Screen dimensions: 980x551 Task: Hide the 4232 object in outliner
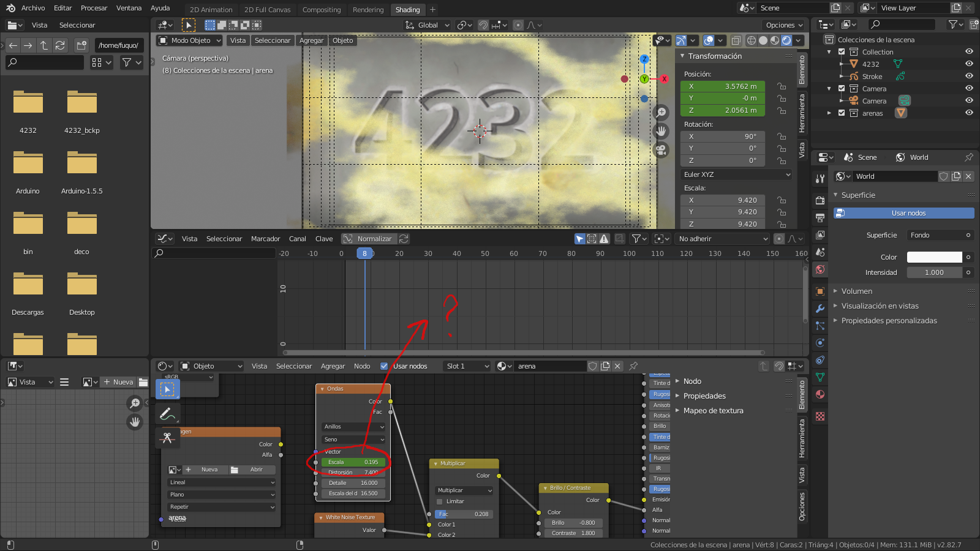(x=969, y=64)
